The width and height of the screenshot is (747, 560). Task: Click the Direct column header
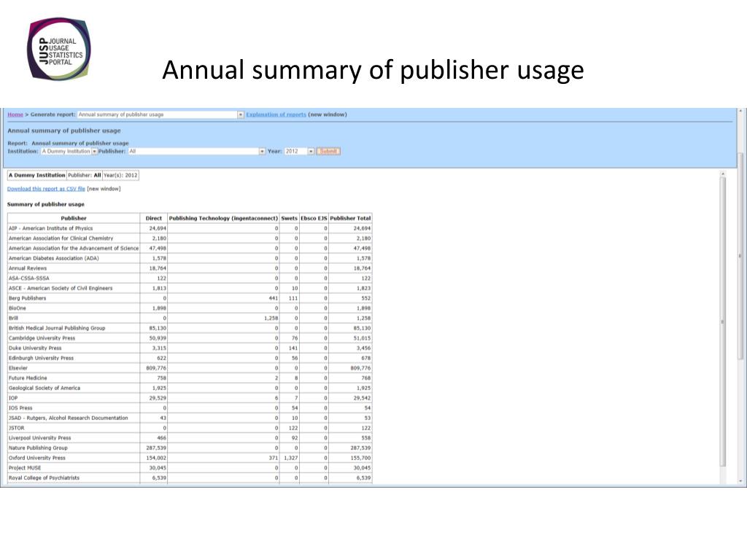coord(154,218)
